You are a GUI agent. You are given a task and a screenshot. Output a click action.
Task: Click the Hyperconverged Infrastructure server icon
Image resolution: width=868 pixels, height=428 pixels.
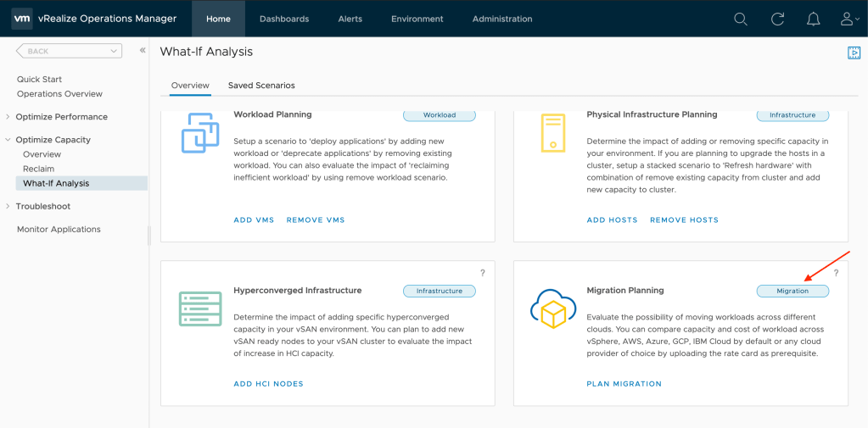[200, 308]
